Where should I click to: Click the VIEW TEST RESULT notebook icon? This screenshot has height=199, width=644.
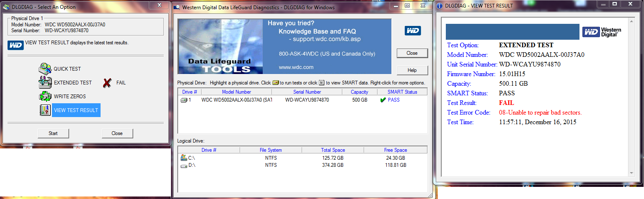[45, 110]
